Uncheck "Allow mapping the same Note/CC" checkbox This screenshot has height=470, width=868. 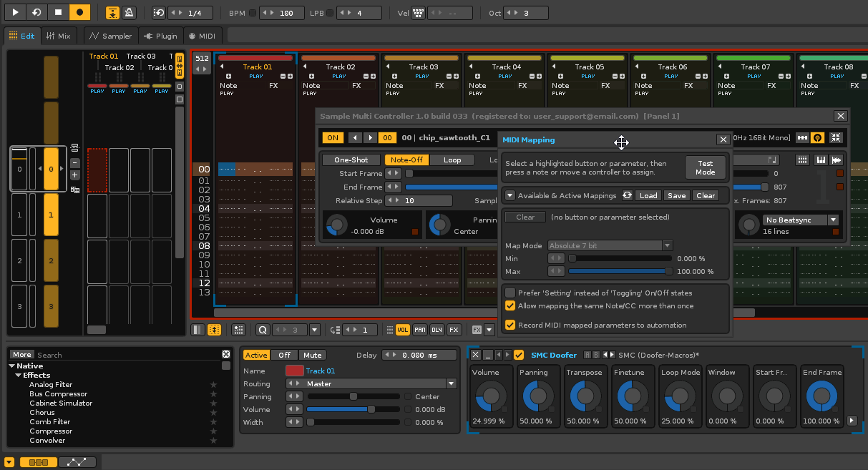510,305
